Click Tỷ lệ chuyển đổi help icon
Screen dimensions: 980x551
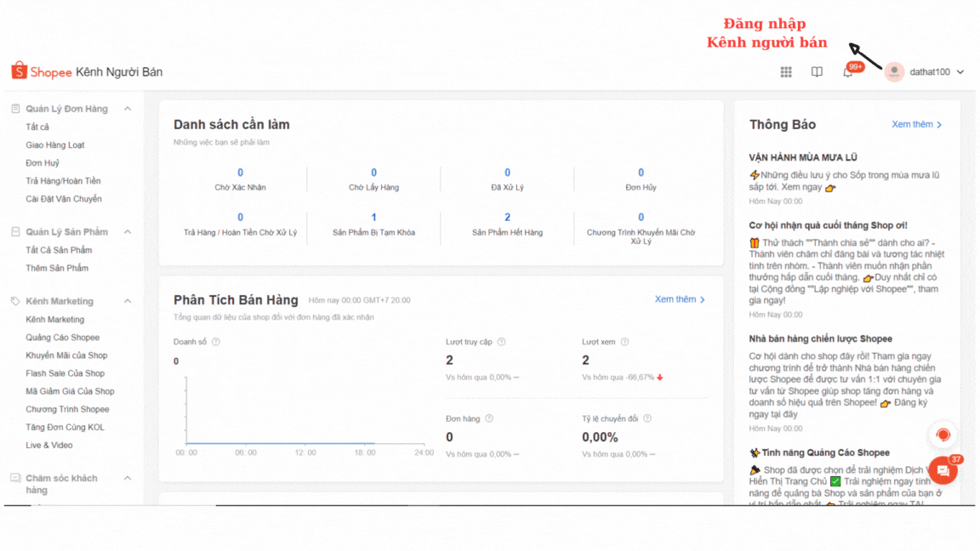click(x=647, y=418)
